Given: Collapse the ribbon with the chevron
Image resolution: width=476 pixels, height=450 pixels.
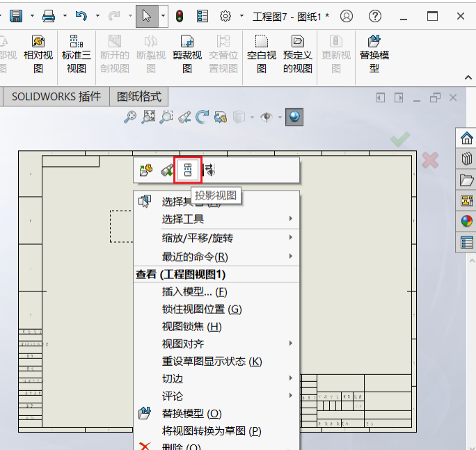Looking at the screenshot, I should [x=468, y=78].
